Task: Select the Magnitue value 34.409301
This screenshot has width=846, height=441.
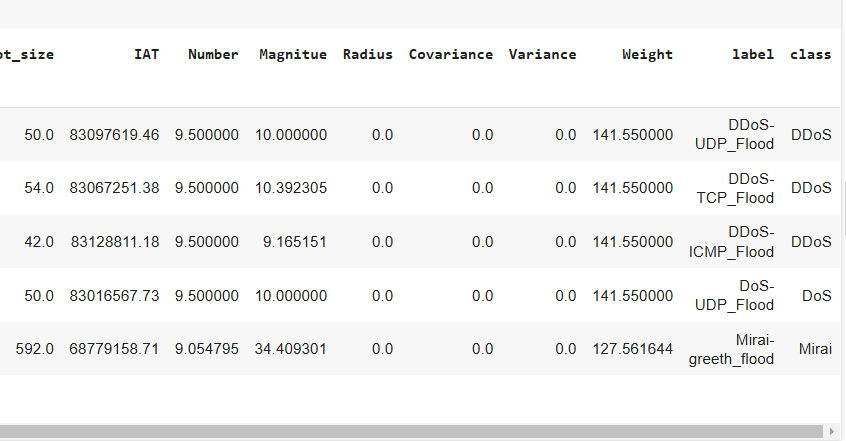Action: coord(292,349)
